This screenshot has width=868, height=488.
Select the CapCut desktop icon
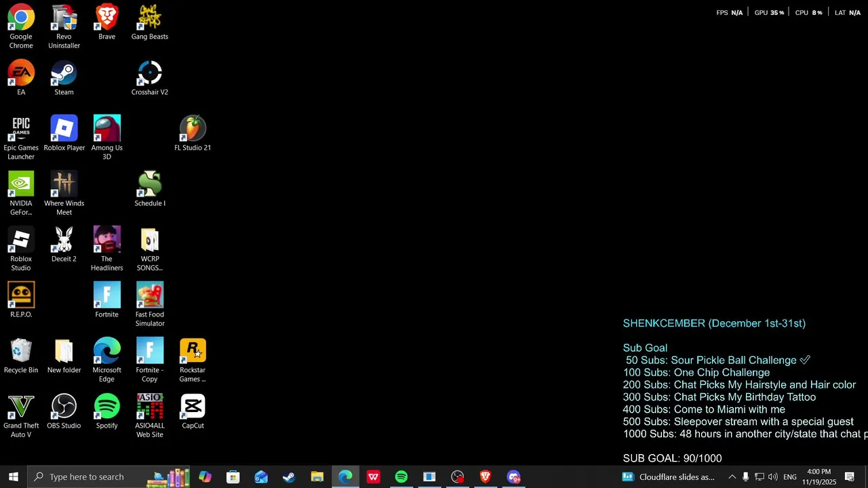click(x=193, y=411)
